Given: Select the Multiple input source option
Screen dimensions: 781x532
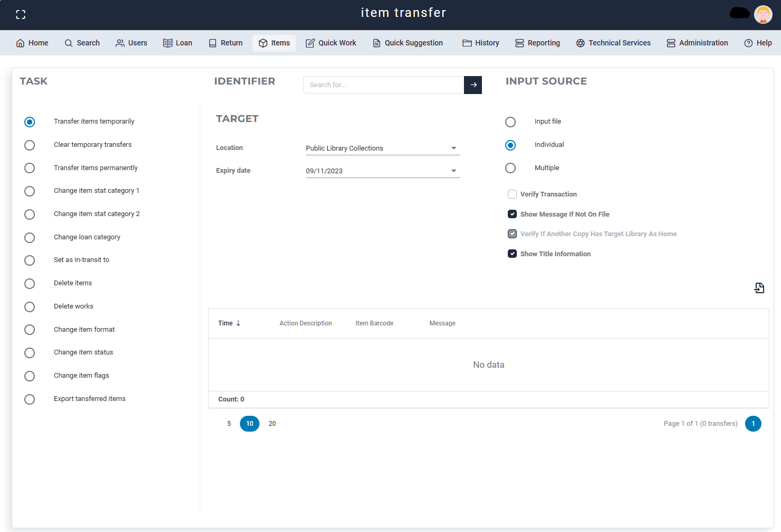Looking at the screenshot, I should tap(510, 168).
